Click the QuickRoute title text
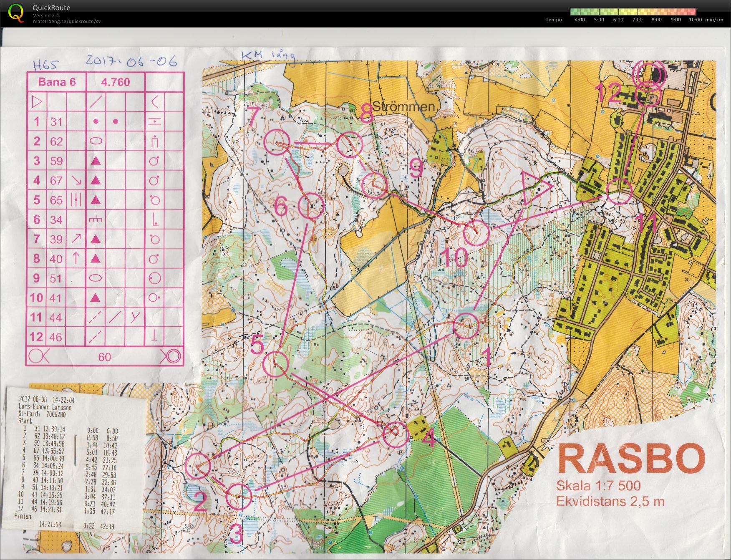The width and height of the screenshot is (731, 560). point(52,8)
